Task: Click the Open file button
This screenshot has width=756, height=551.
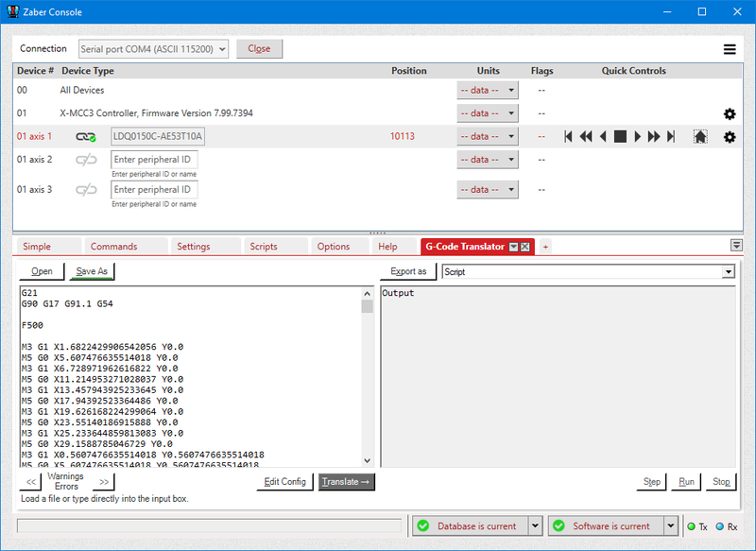Action: (x=42, y=271)
